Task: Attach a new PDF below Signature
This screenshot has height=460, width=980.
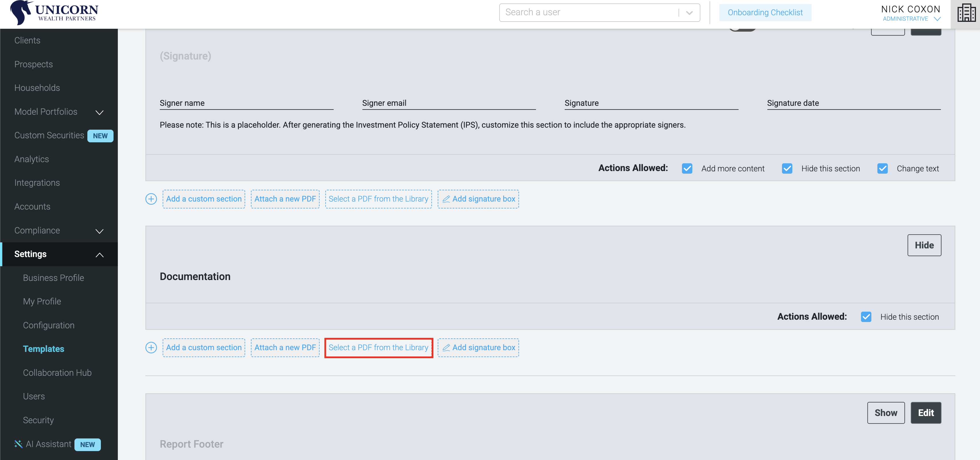Action: pyautogui.click(x=285, y=199)
